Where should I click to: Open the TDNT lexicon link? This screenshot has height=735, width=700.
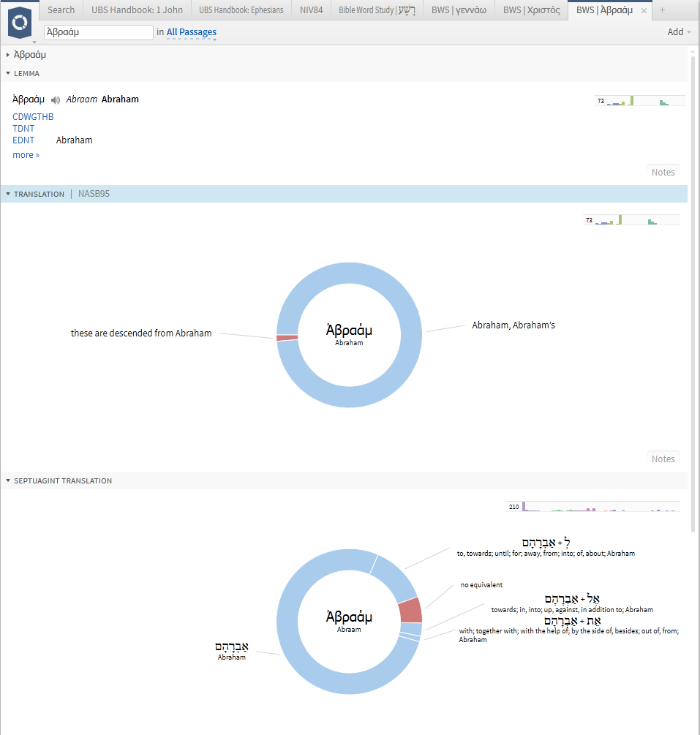coord(23,129)
